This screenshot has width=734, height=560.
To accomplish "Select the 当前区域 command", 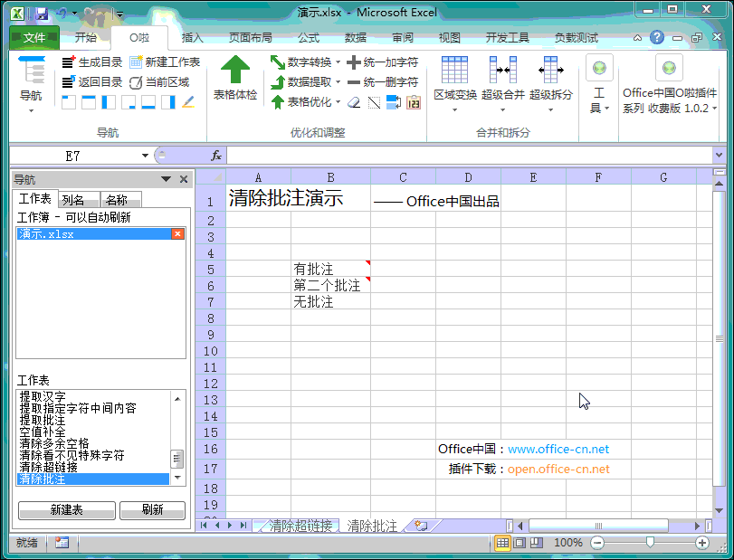I will tap(159, 82).
